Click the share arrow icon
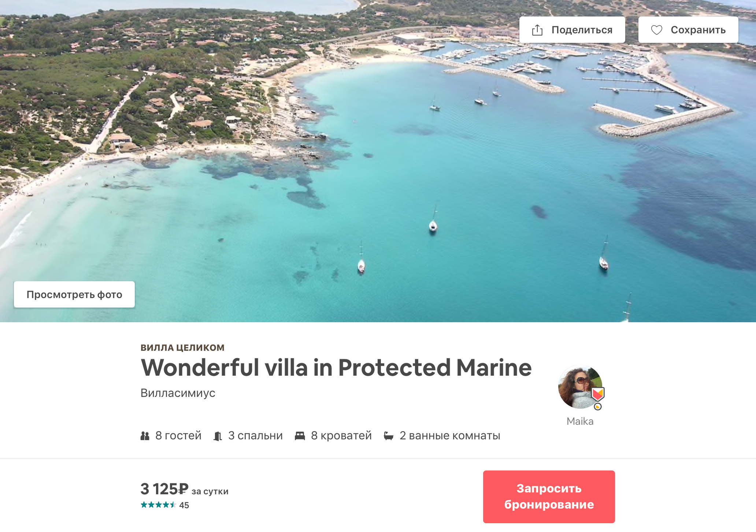 (537, 30)
